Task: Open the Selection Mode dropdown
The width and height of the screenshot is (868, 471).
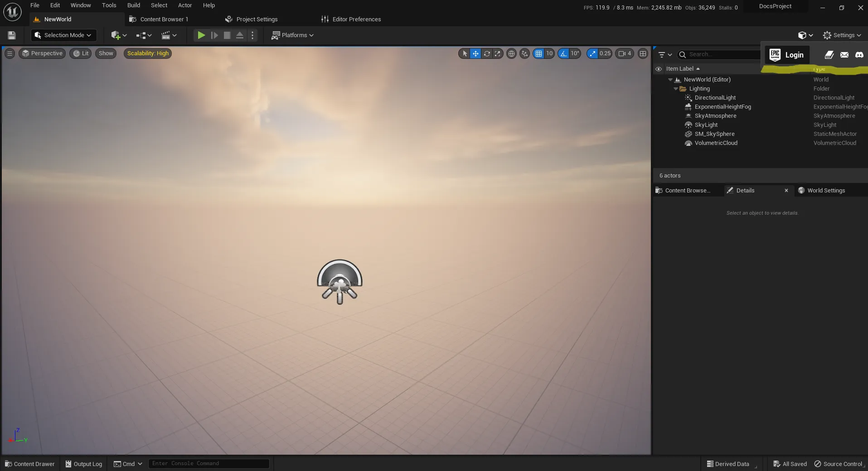Action: click(63, 35)
